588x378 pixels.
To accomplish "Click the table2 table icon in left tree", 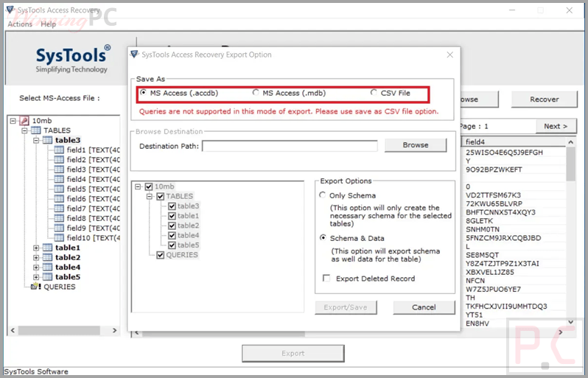I will click(48, 257).
